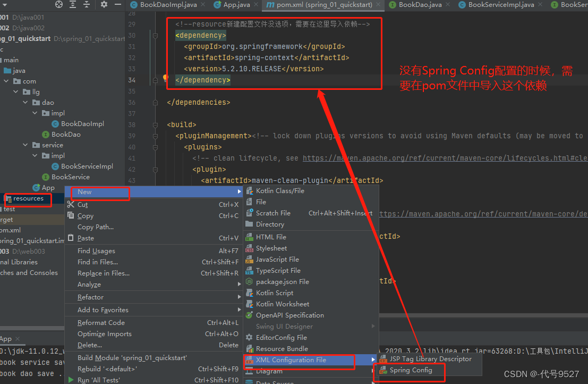Choose Directory from New submenu
The image size is (588, 384).
[311, 224]
